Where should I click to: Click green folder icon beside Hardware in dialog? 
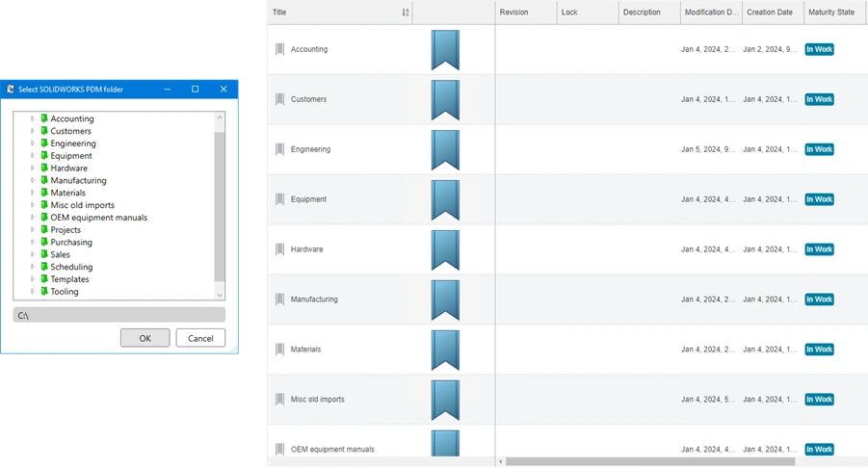point(44,168)
